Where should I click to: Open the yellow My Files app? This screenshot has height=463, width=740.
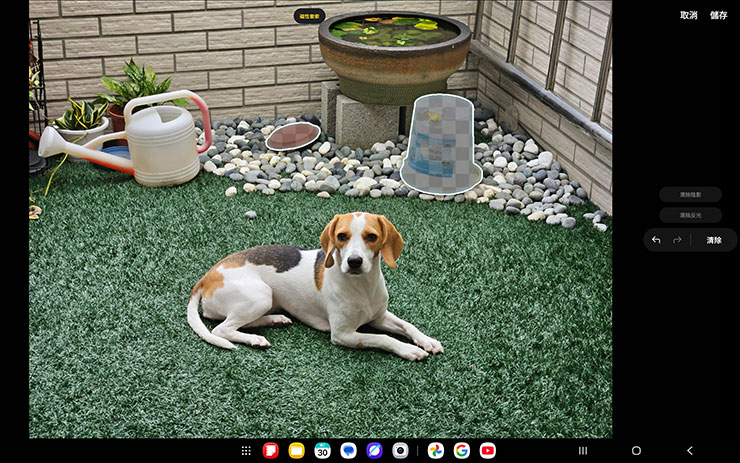tap(296, 451)
